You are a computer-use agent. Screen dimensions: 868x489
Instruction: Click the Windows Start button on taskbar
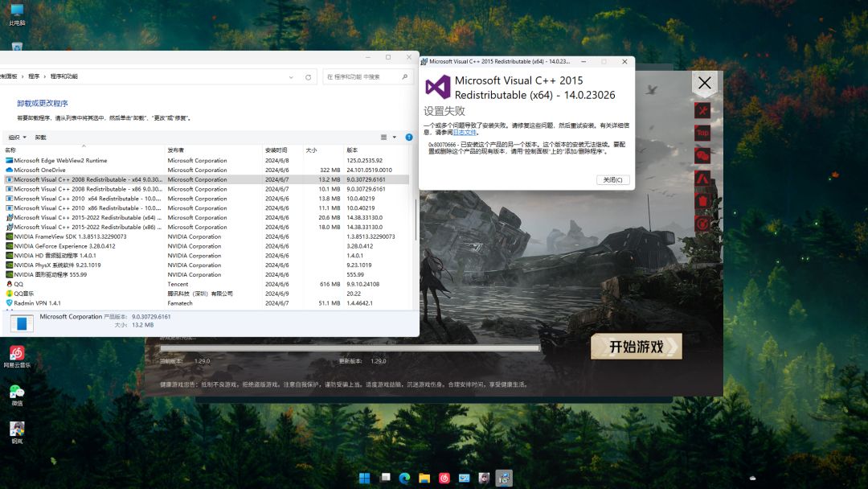coord(364,478)
